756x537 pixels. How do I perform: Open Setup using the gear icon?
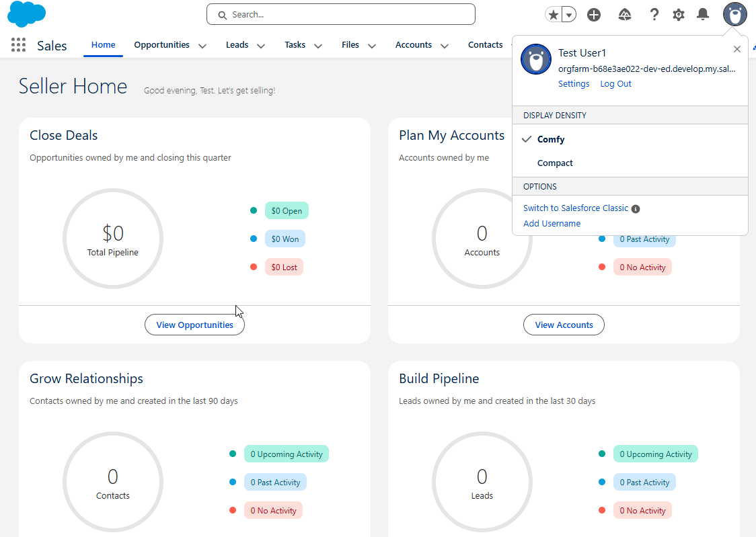point(679,13)
